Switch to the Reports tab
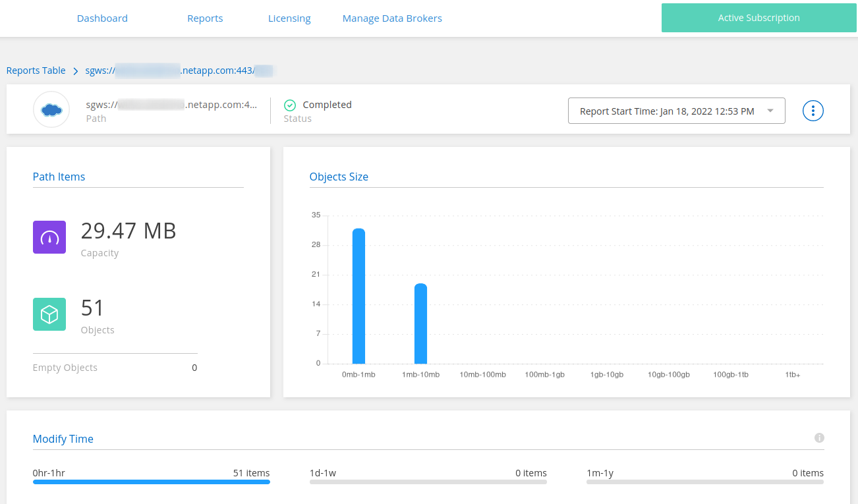The image size is (858, 504). click(x=205, y=18)
